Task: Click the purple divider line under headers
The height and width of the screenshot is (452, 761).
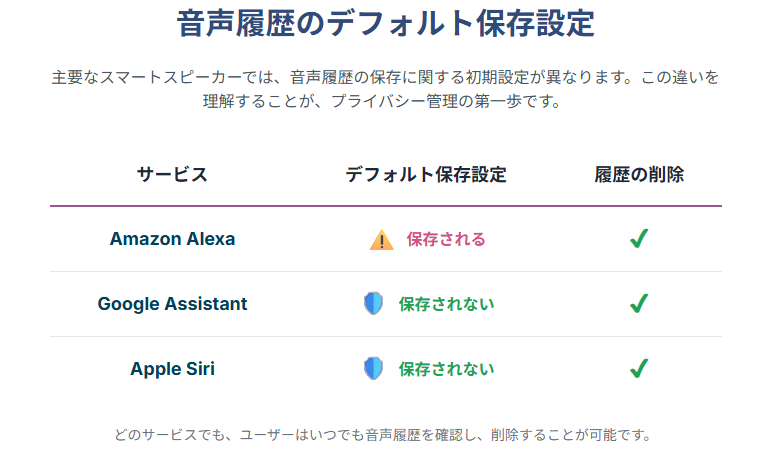Action: pos(386,206)
